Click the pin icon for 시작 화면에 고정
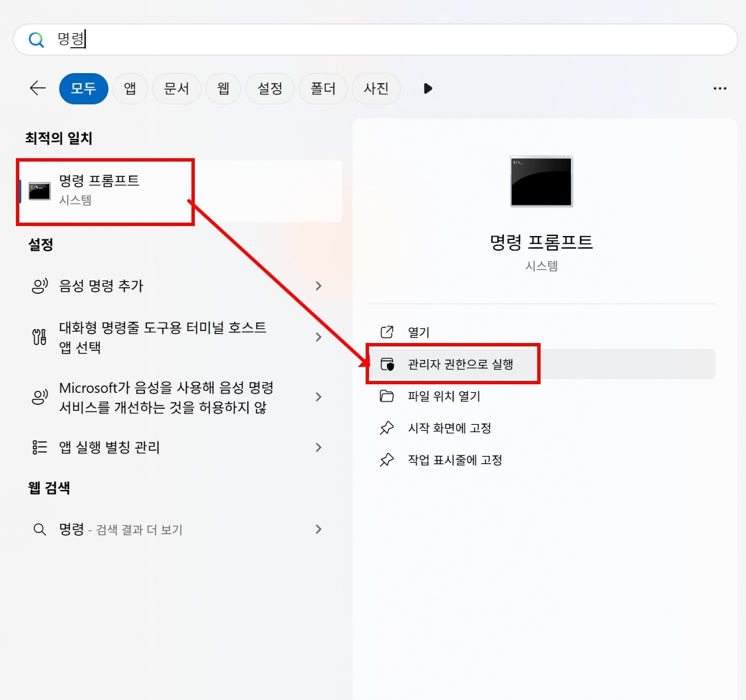Image resolution: width=746 pixels, height=700 pixels. [386, 429]
